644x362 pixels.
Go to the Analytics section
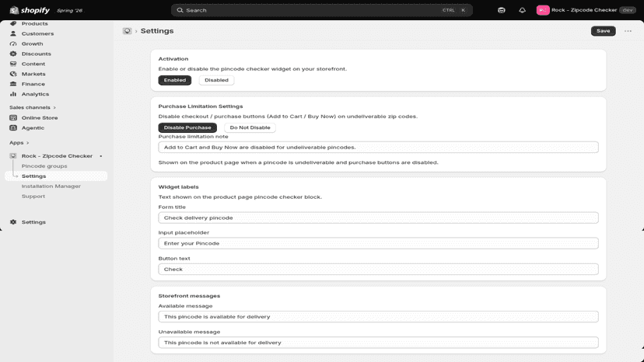click(x=35, y=94)
